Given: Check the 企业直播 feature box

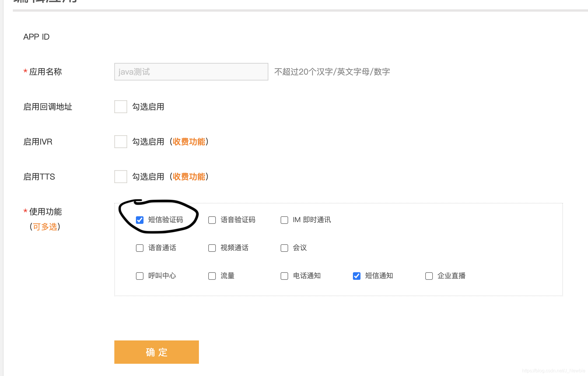Looking at the screenshot, I should point(429,276).
